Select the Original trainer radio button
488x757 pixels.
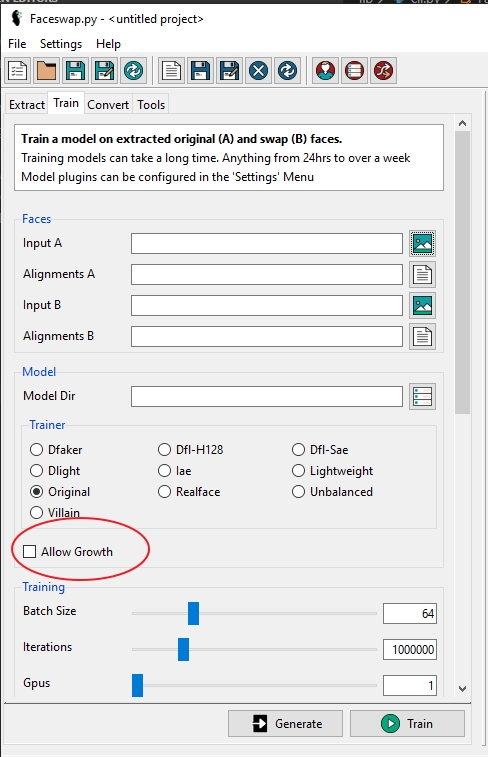(36, 491)
